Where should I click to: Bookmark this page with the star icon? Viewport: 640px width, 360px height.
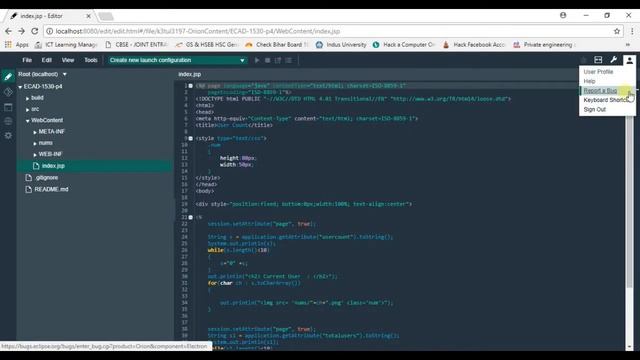[x=617, y=31]
